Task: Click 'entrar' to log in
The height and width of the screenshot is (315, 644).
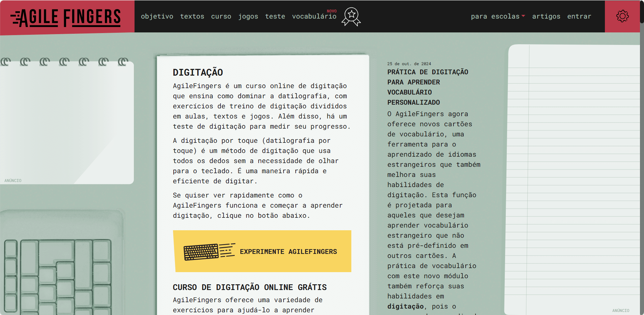Action: pos(579,16)
